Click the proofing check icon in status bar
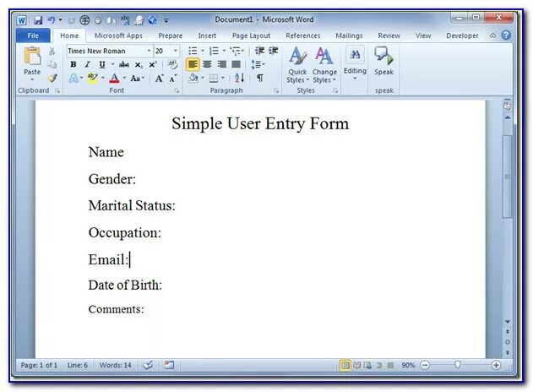Viewport: 533px width, 392px height. (x=148, y=365)
